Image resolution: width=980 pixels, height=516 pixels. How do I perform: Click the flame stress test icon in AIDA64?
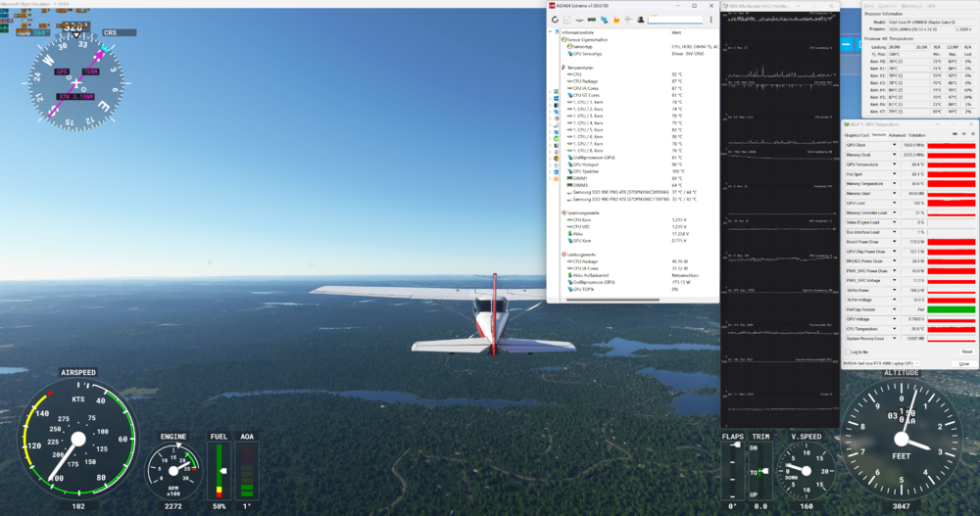point(615,20)
